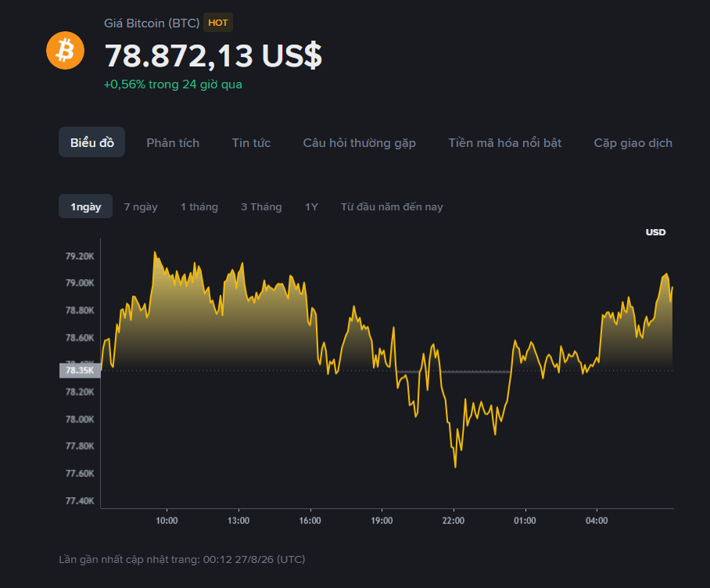
Task: Click the 78.20K y-axis label
Action: (x=80, y=392)
